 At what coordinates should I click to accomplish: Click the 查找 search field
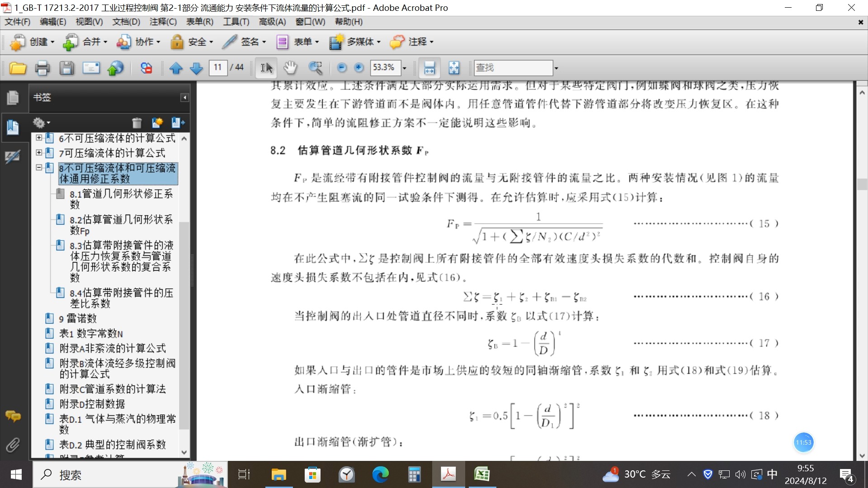pyautogui.click(x=513, y=68)
